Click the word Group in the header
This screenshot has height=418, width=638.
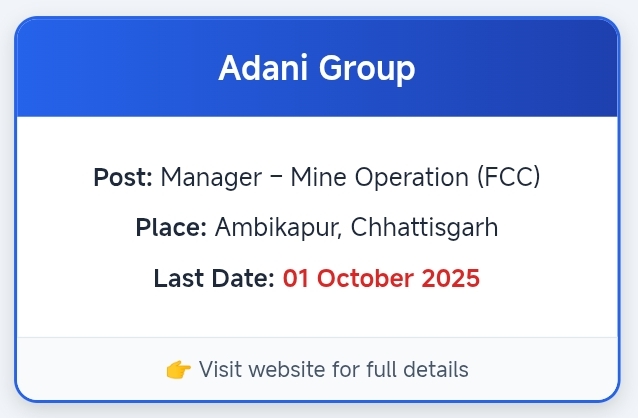pos(366,69)
